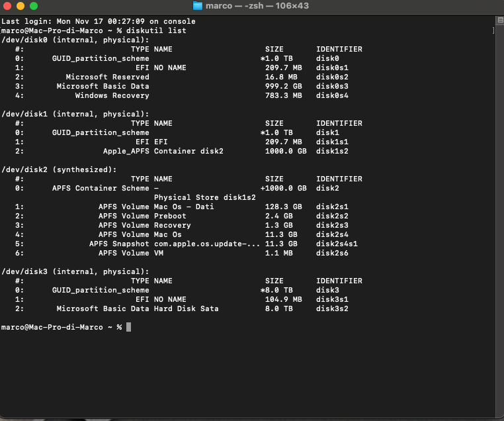This screenshot has width=504, height=421.
Task: Click the 'disk2s6' identifier
Action: tap(332, 253)
